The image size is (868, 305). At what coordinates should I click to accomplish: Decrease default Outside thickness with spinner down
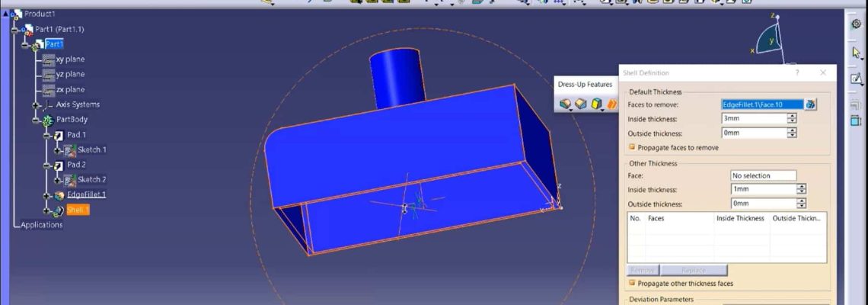click(x=792, y=136)
